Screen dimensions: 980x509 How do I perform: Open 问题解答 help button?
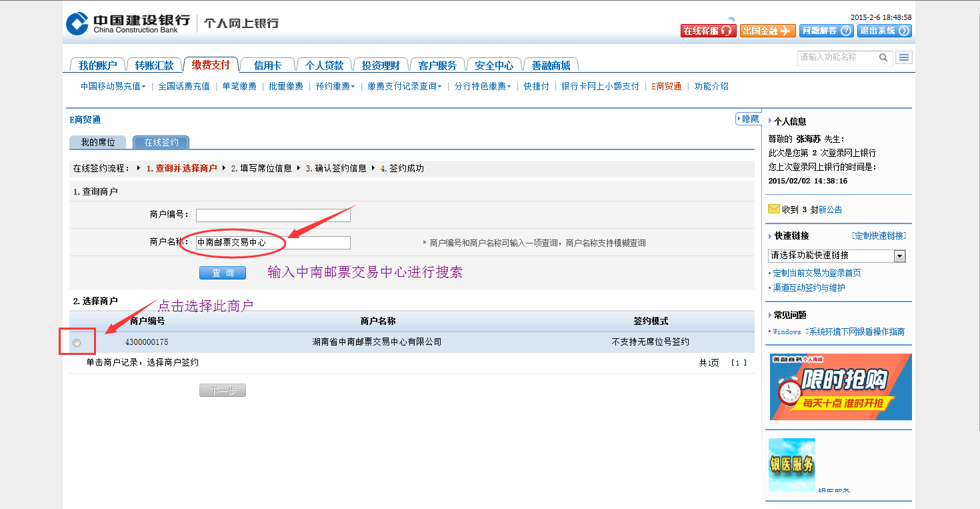(826, 31)
